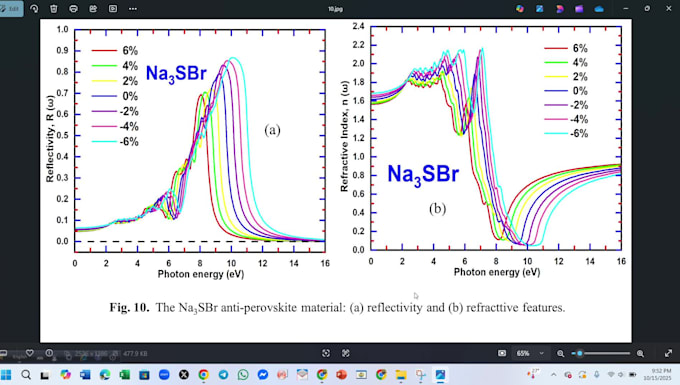Open the Wi-Fi, volume and battery quick settings
This screenshot has width=680, height=385.
[x=622, y=375]
